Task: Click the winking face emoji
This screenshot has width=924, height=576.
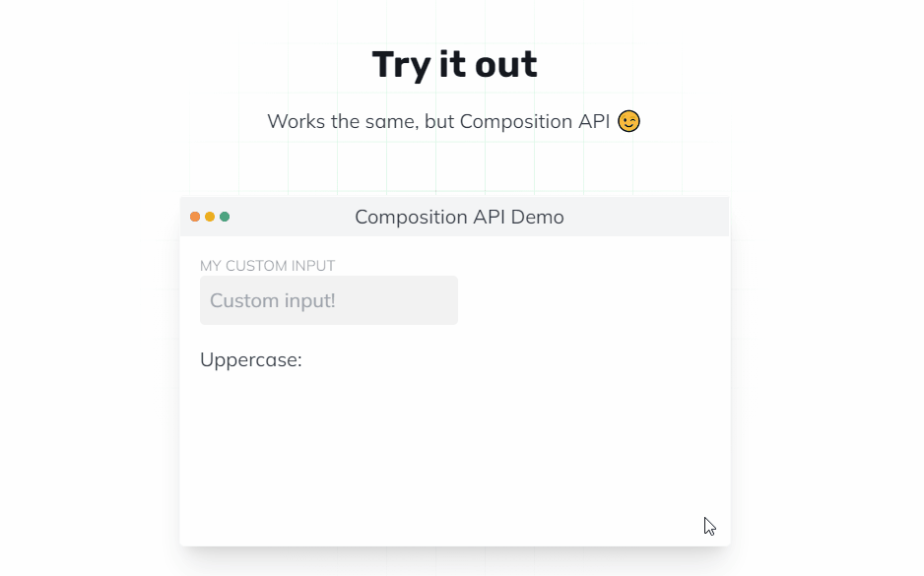Action: coord(628,121)
